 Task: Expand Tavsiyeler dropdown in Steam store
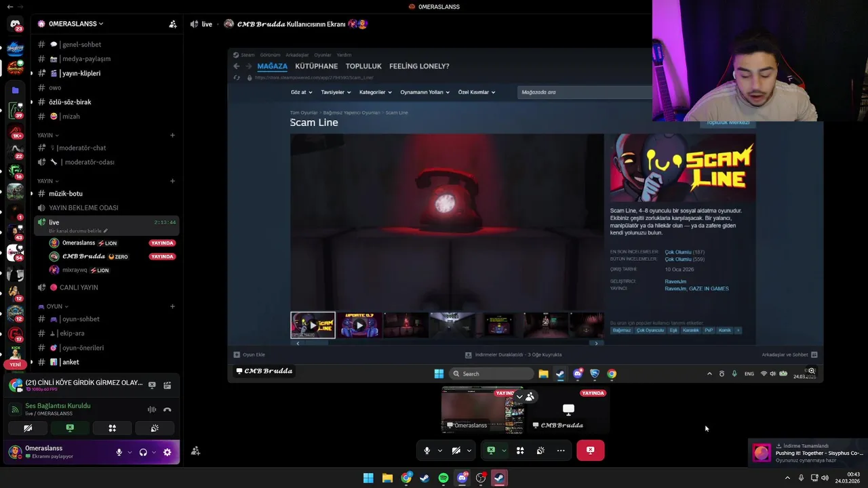point(336,92)
